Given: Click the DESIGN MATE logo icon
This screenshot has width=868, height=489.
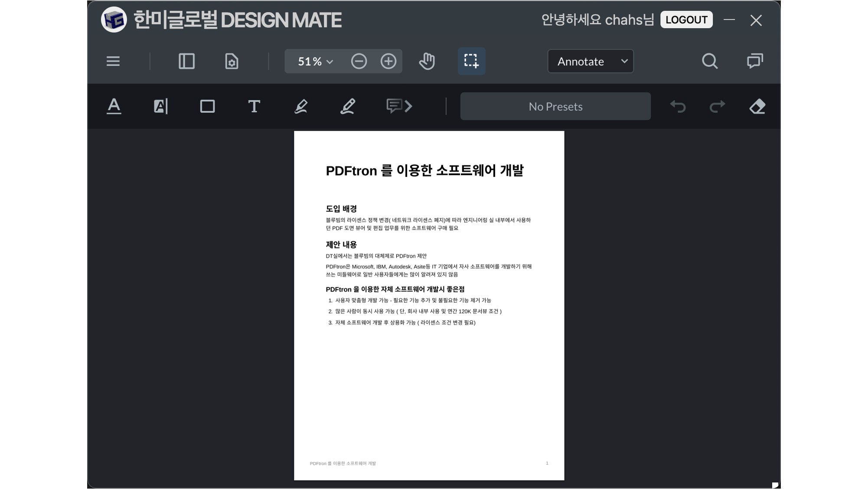Looking at the screenshot, I should tap(114, 20).
